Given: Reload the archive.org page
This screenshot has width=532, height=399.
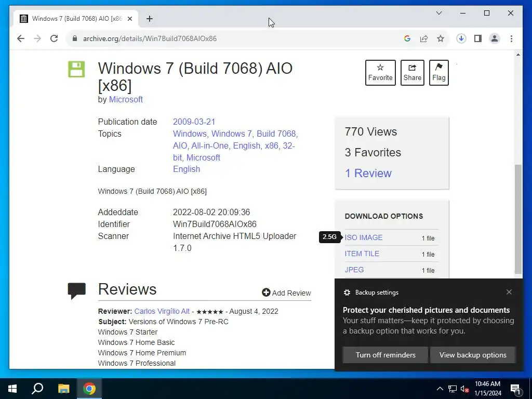Looking at the screenshot, I should 54,38.
